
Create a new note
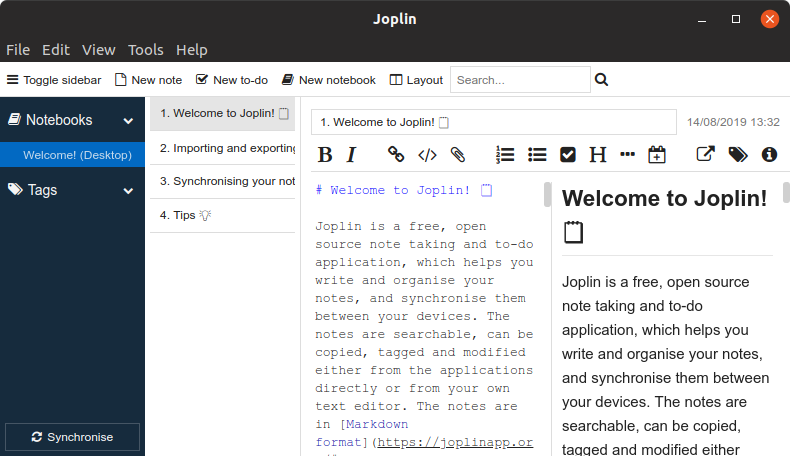tap(148, 80)
